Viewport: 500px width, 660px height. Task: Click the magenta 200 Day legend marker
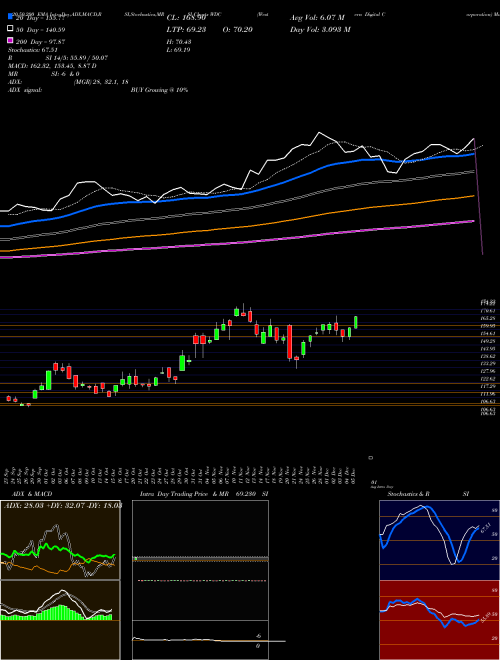(x=10, y=41)
